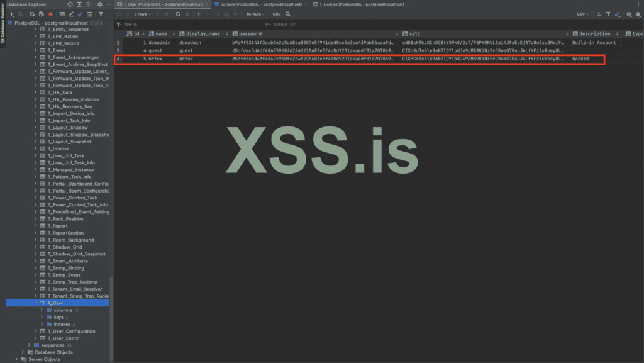Image resolution: width=644 pixels, height=363 pixels.
Task: Click the Open table editor icon
Action: [x=62, y=14]
